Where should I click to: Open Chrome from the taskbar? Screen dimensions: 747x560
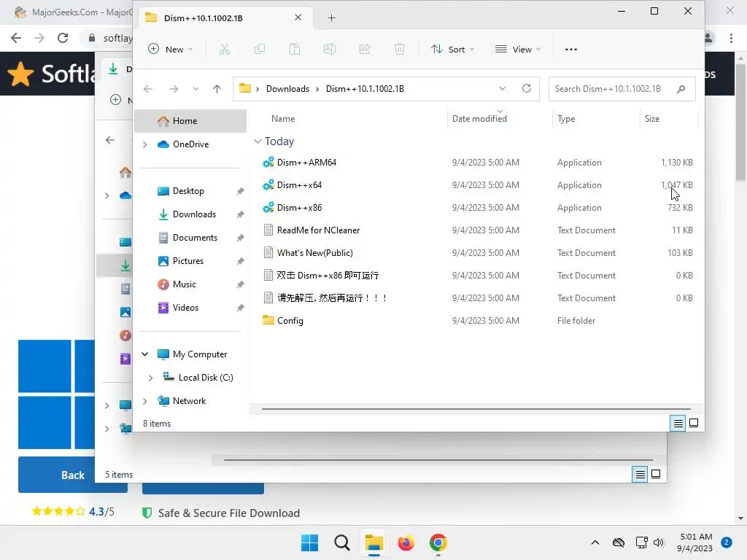coord(438,542)
